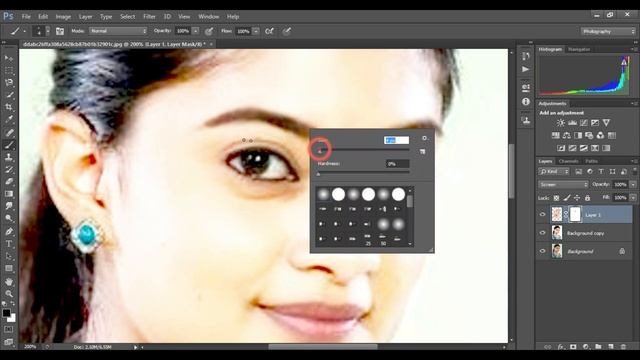Toggle lock image pixels

(x=567, y=198)
